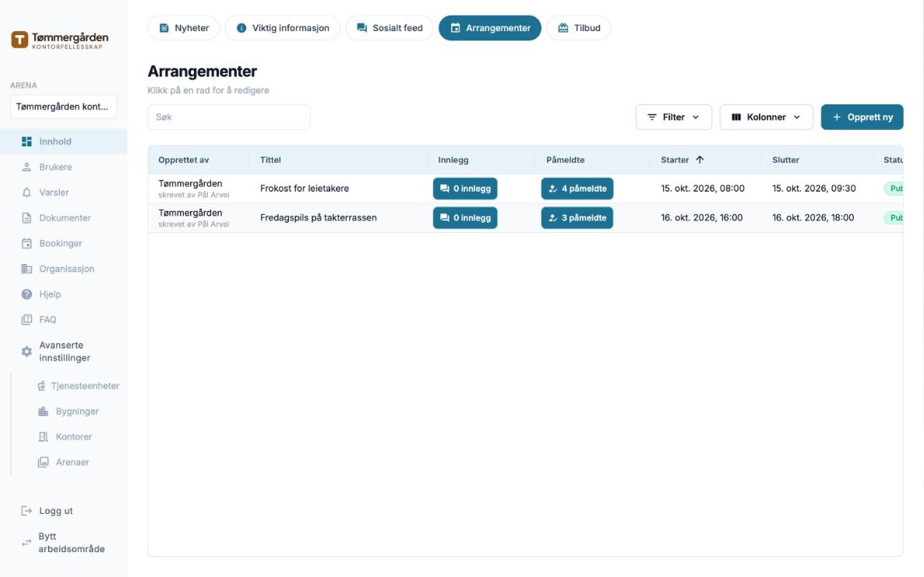The width and height of the screenshot is (924, 577).
Task: Select the Arrangementer tab
Action: (490, 28)
